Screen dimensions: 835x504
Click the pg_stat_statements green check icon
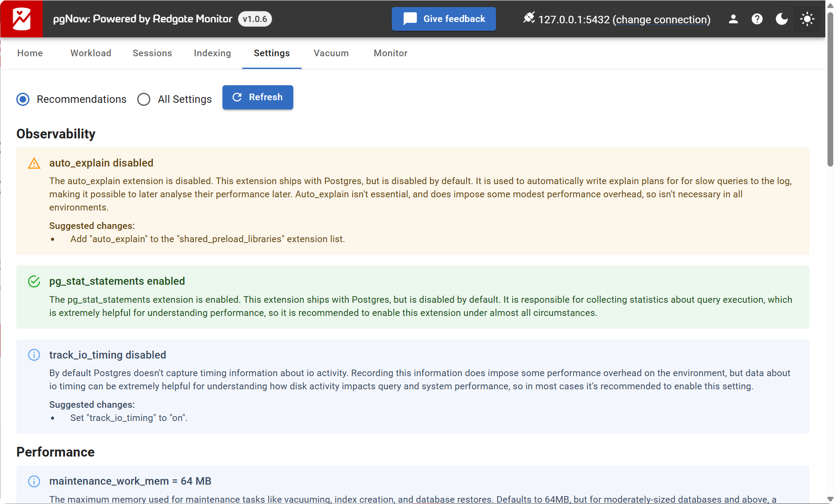point(34,281)
